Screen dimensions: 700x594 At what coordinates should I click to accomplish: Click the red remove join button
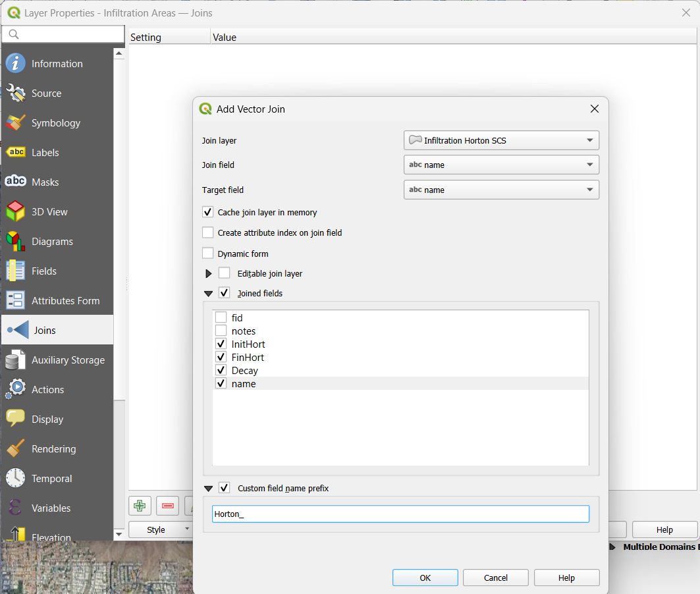[x=168, y=506]
